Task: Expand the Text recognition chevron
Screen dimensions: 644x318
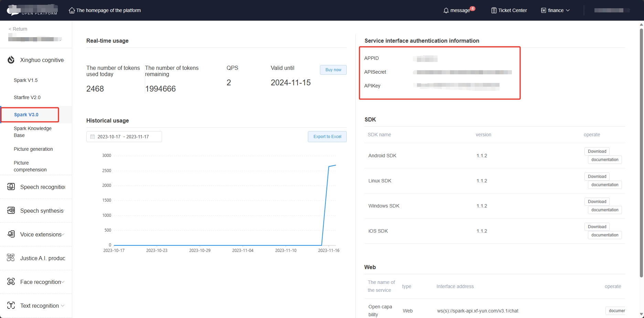Action: 63,306
